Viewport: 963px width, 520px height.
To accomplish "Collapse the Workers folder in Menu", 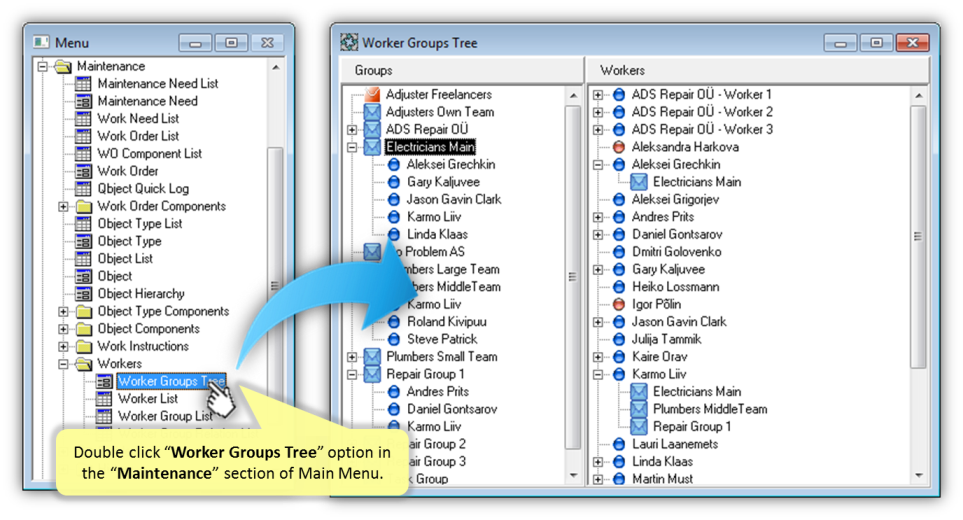I will click(63, 364).
